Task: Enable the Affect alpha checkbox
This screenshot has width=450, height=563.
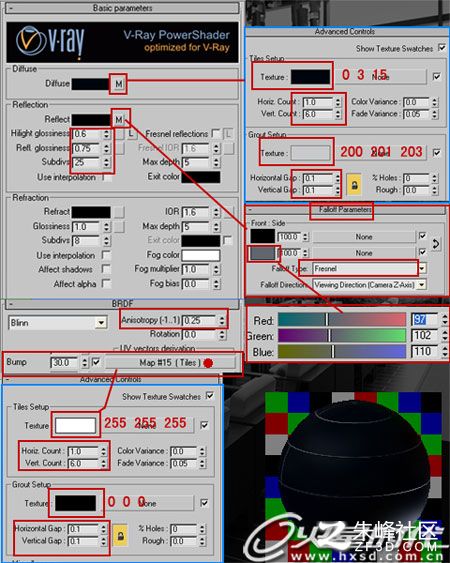Action: click(x=106, y=284)
